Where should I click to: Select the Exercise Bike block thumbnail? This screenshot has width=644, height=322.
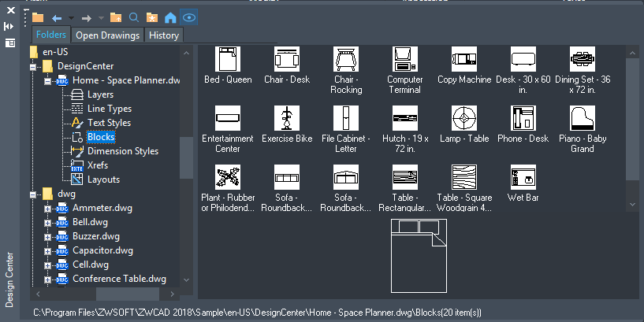(x=286, y=118)
